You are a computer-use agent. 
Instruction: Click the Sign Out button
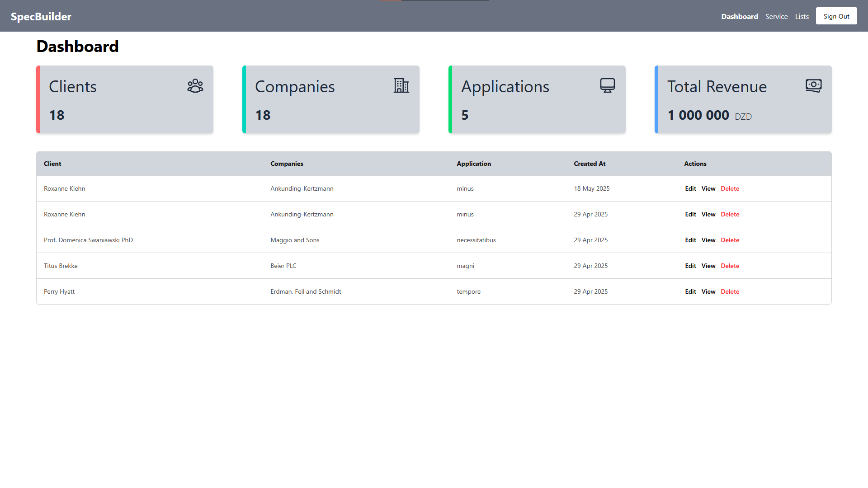point(836,16)
